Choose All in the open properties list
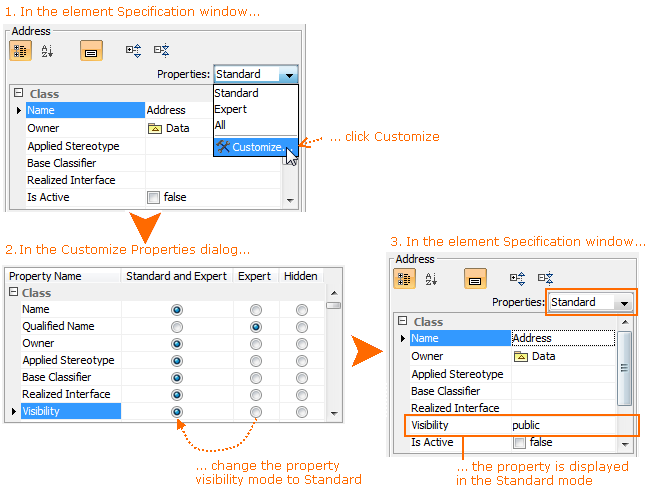This screenshot has height=490, width=650. (x=255, y=125)
